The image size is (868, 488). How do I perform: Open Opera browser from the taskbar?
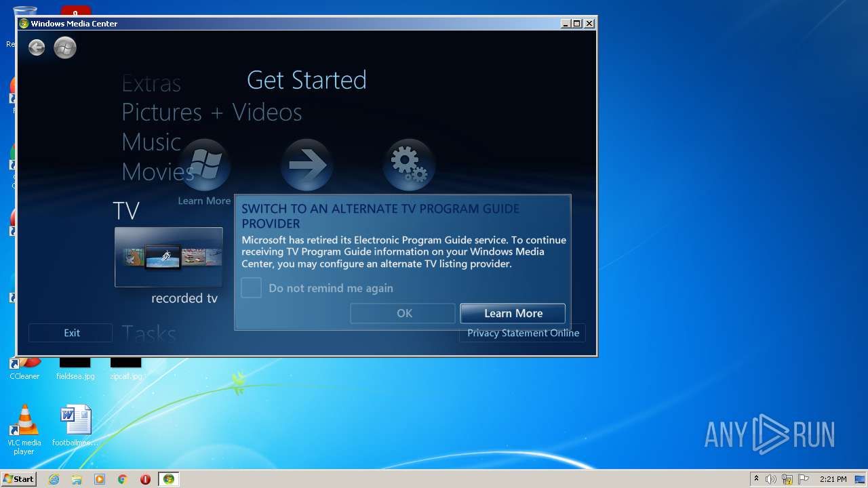click(145, 479)
